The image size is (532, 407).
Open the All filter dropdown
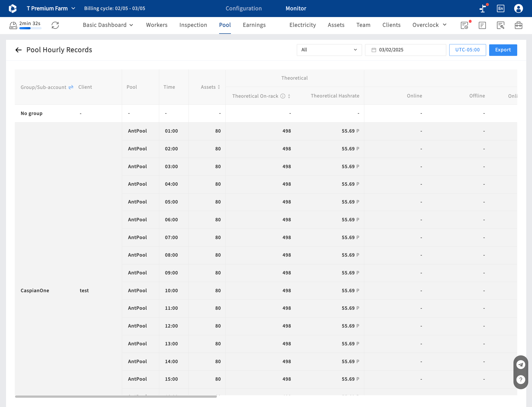point(329,50)
